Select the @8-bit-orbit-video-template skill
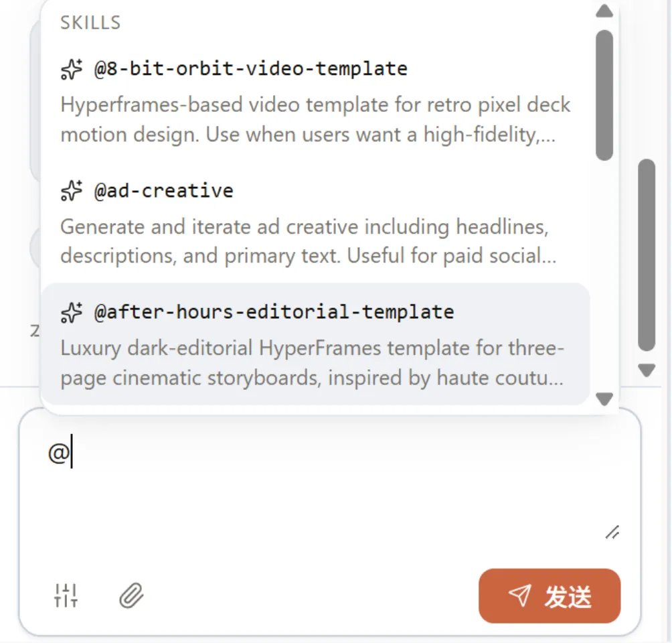 [316, 101]
